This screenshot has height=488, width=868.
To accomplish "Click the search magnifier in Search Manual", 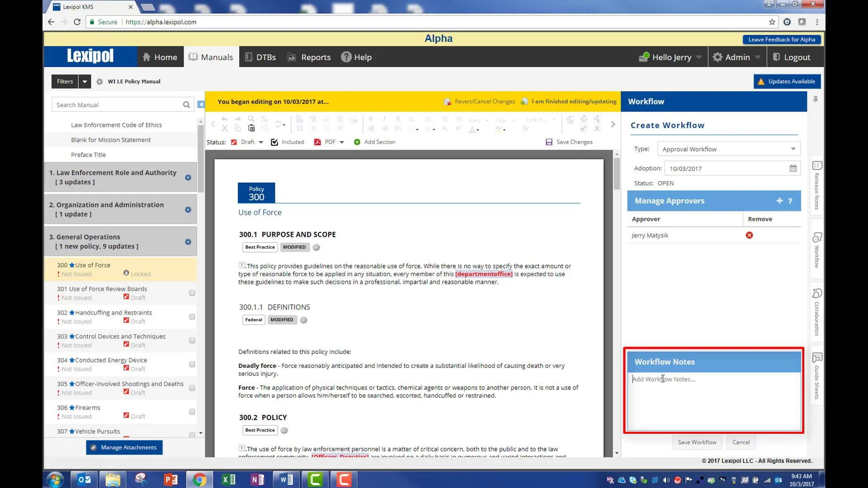I will [186, 105].
